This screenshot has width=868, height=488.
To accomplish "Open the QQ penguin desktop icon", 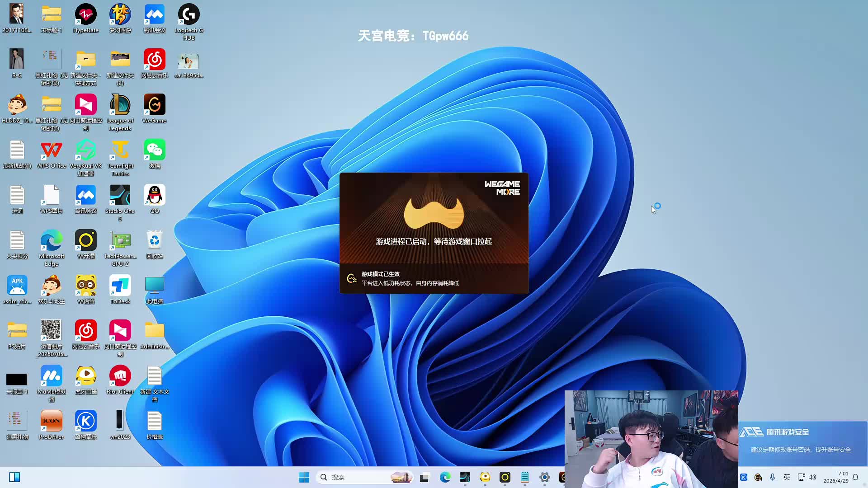I will 154,196.
